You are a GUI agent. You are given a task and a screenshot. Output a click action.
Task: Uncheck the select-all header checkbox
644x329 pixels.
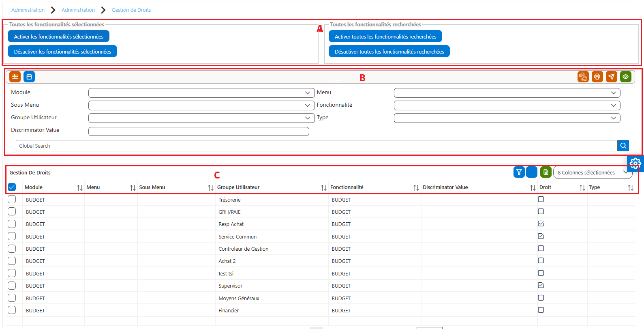(12, 187)
